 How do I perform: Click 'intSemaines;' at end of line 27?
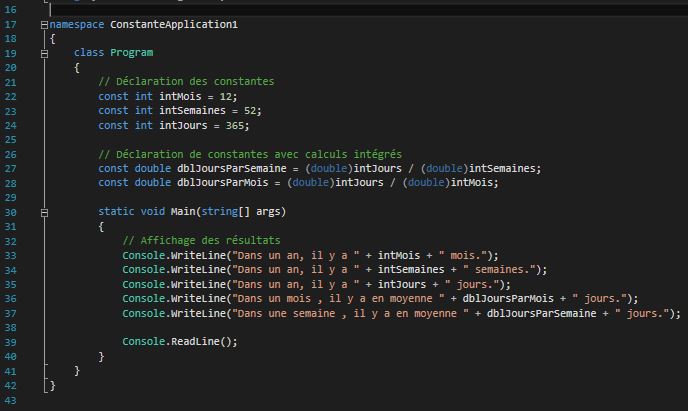(x=505, y=168)
